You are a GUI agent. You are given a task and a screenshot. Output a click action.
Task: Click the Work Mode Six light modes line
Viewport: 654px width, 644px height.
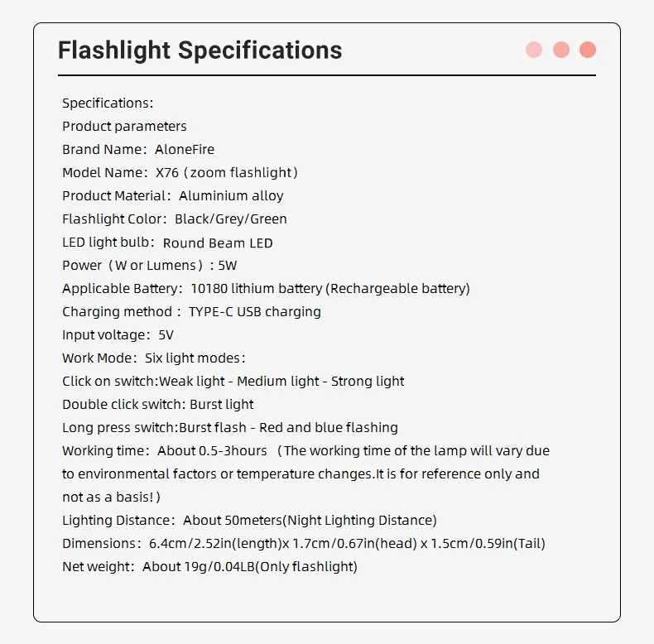153,358
